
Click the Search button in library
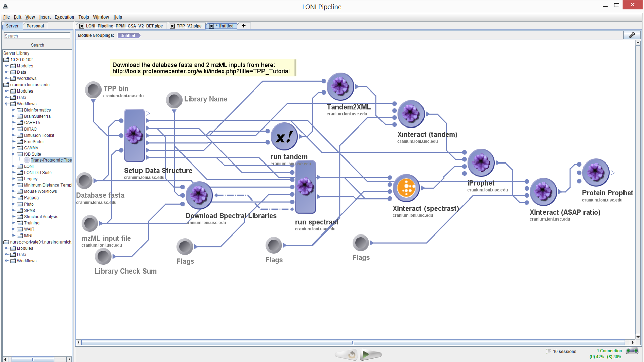37,45
